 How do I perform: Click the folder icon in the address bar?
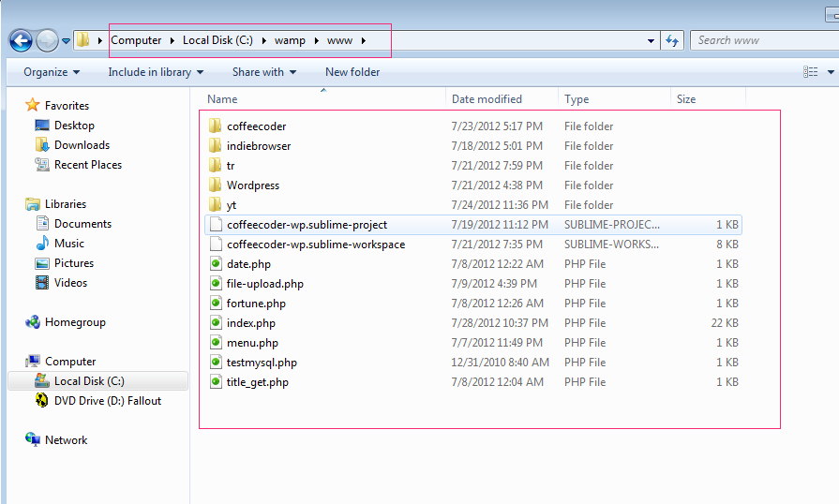click(x=82, y=40)
